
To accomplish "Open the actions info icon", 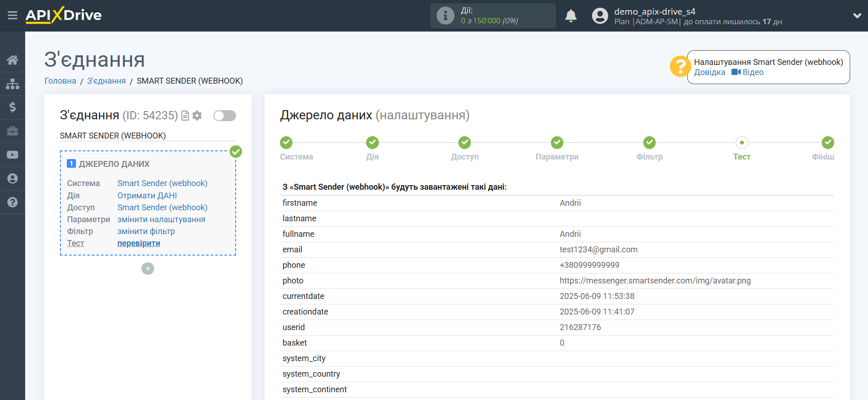I will (x=445, y=16).
